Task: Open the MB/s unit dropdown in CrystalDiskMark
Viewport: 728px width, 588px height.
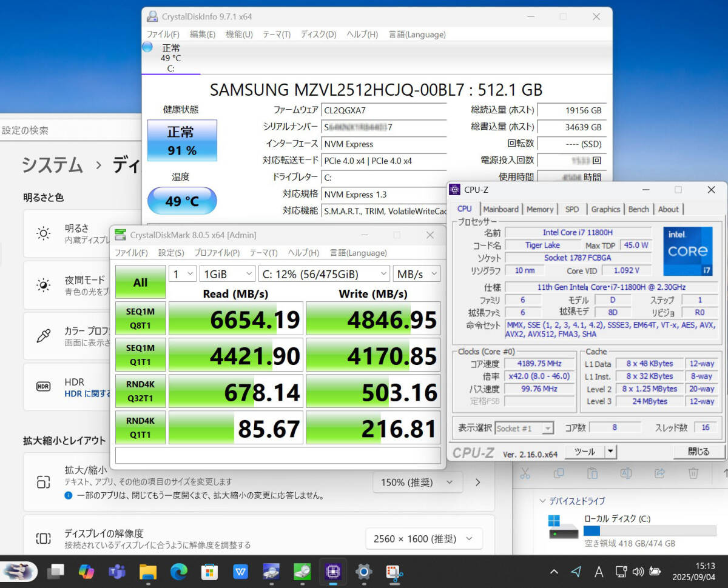Action: (416, 274)
